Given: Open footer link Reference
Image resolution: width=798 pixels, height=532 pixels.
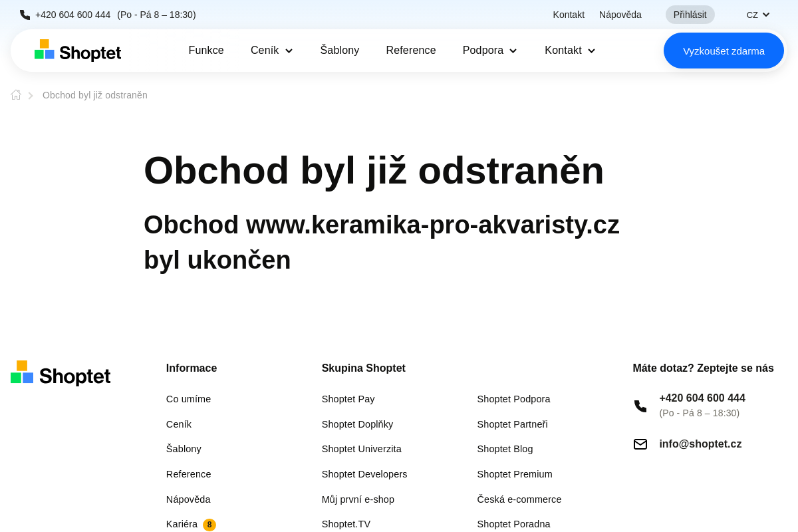Looking at the screenshot, I should click(189, 474).
